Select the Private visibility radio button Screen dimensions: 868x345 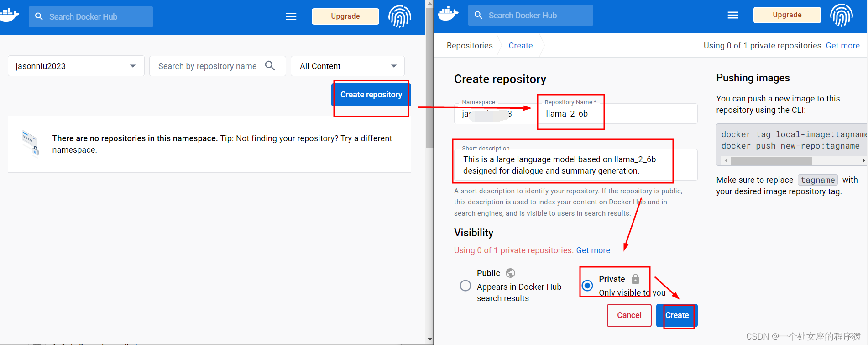(x=587, y=286)
